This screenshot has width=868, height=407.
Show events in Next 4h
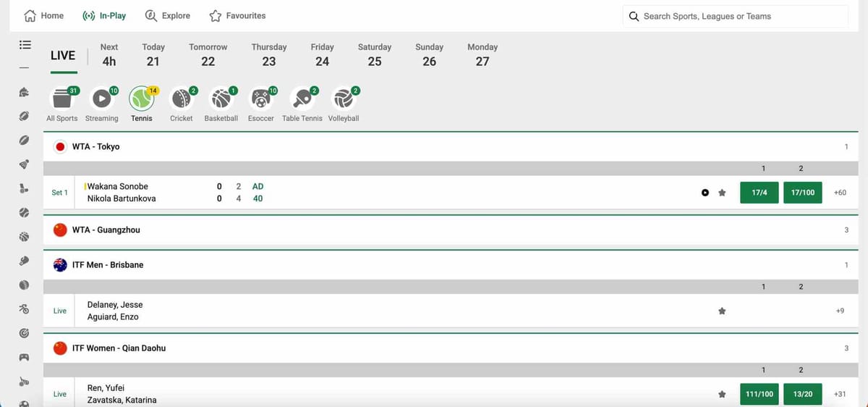(109, 55)
